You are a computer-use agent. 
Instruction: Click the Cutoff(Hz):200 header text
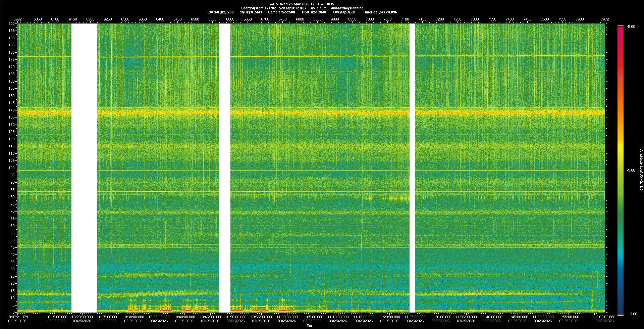[220, 12]
